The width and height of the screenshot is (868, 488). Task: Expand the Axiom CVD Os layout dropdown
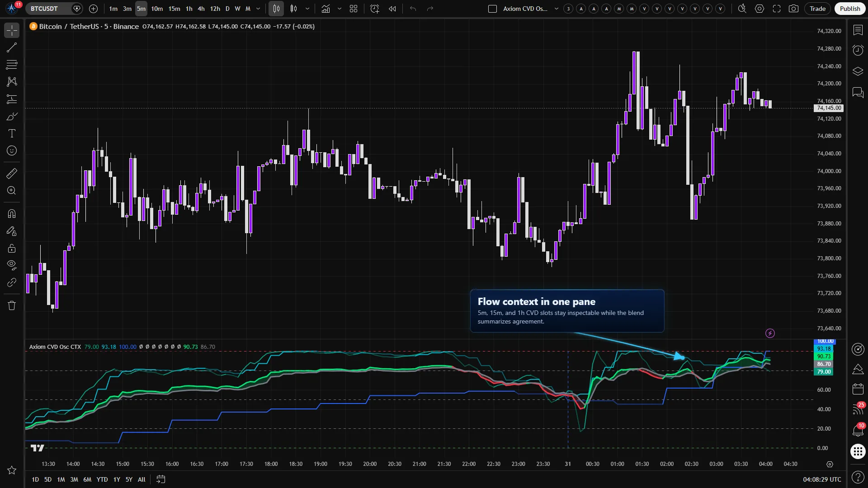[x=557, y=9]
